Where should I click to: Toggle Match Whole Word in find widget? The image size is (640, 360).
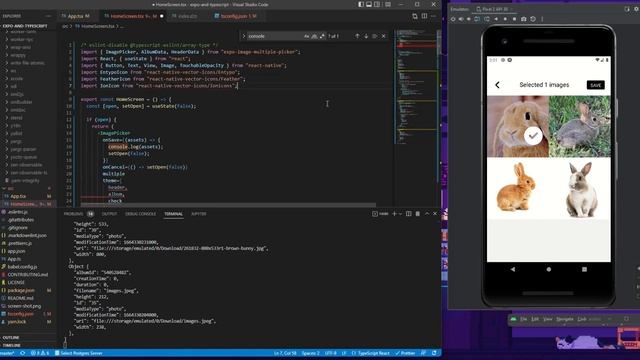point(314,36)
